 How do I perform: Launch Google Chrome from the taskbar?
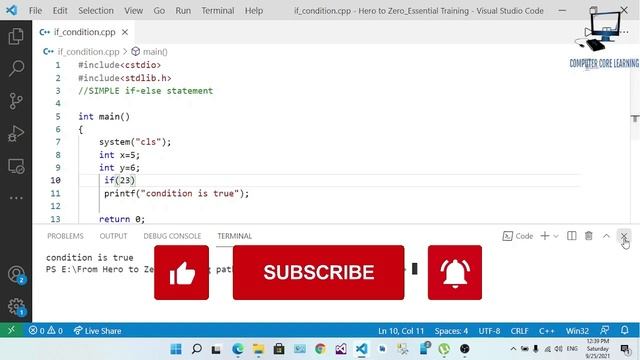point(320,349)
